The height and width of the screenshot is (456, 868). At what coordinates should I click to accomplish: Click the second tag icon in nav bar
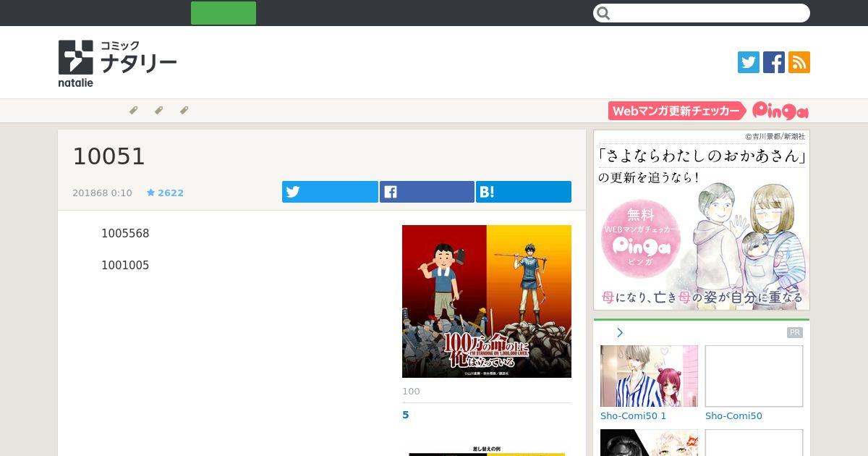[x=158, y=111]
